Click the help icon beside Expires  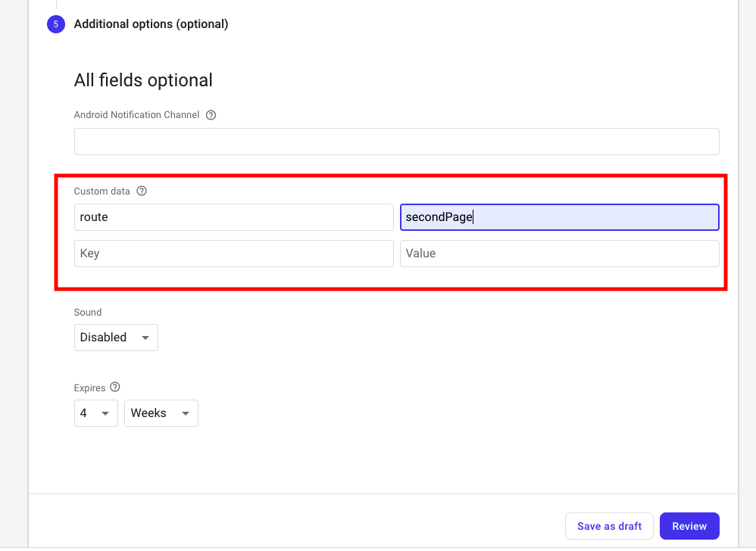tap(115, 388)
